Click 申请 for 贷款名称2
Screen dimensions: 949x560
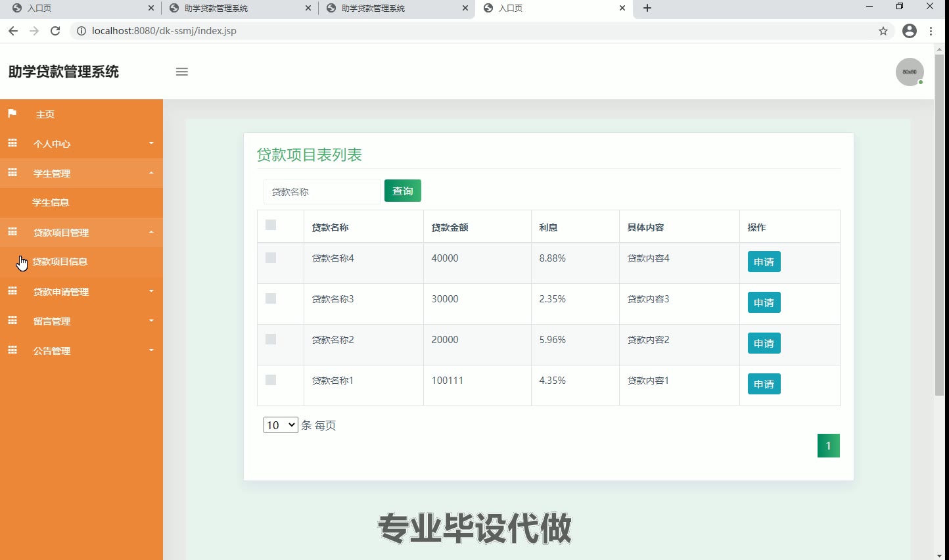[x=764, y=343]
